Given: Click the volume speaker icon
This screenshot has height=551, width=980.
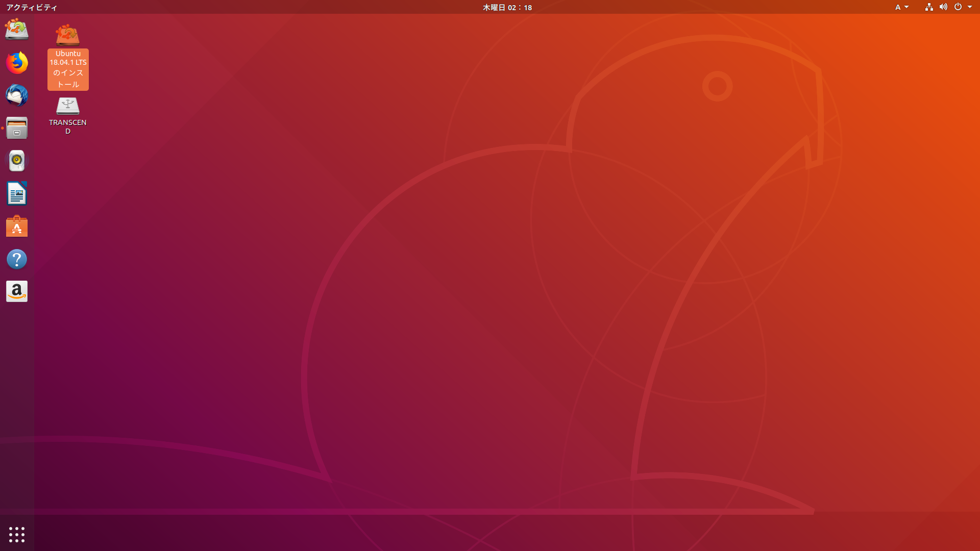Looking at the screenshot, I should (x=943, y=7).
